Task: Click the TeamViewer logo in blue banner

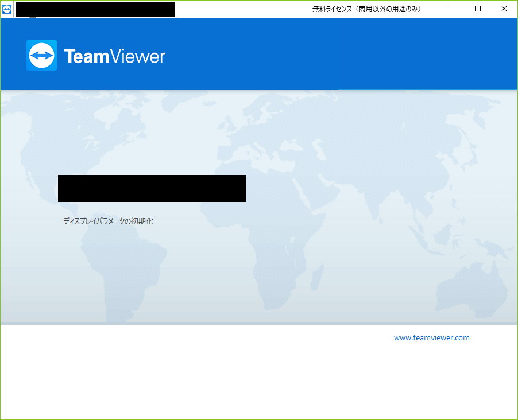Action: (96, 56)
